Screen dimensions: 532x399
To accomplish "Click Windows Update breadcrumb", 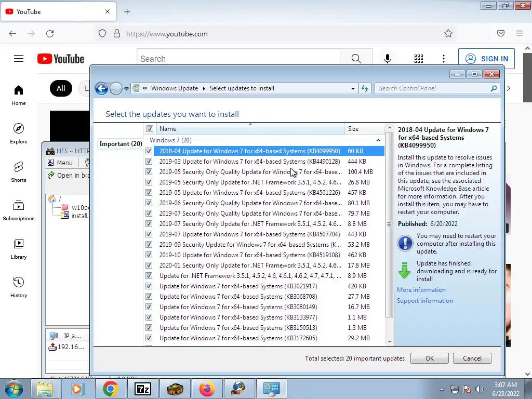I will 175,88.
